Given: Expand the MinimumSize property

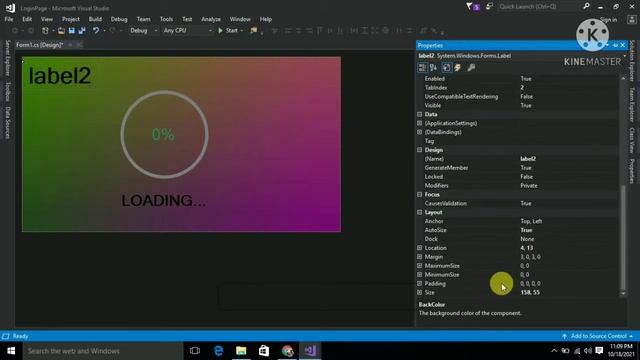Looking at the screenshot, I should (420, 275).
